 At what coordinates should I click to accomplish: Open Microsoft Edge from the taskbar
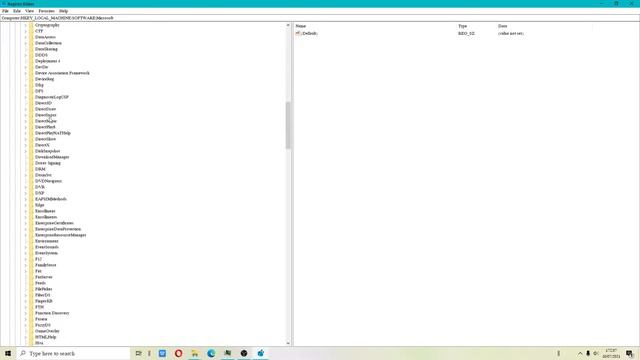(211, 353)
